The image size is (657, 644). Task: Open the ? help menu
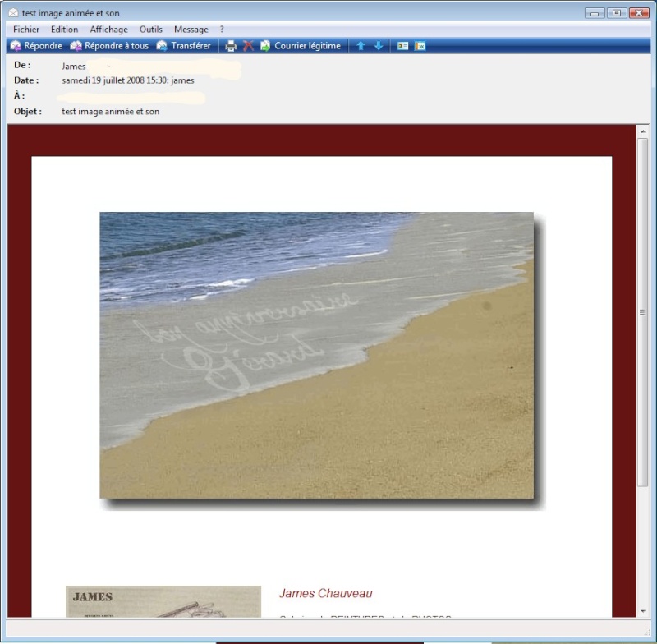tap(222, 30)
